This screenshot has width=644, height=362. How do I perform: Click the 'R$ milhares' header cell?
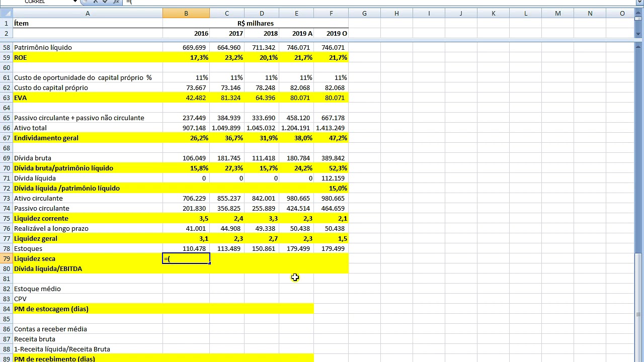(256, 23)
